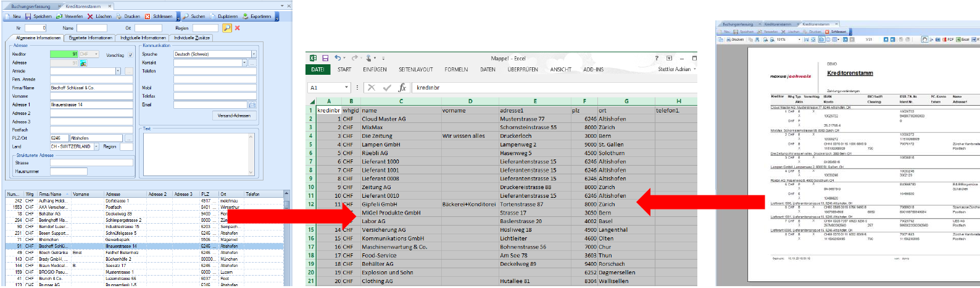Open the Excel Name Box dropdown
This screenshot has height=288, width=980.
click(346, 88)
